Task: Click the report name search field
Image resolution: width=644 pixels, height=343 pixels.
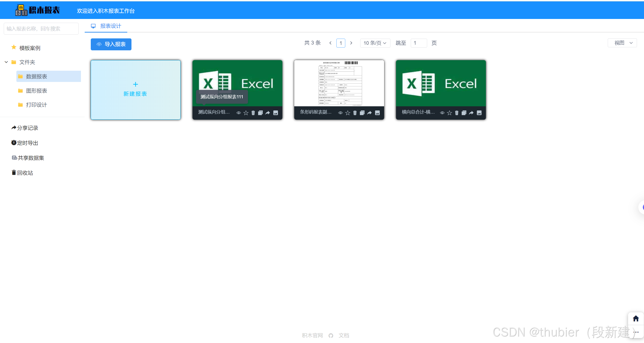Action: 41,29
